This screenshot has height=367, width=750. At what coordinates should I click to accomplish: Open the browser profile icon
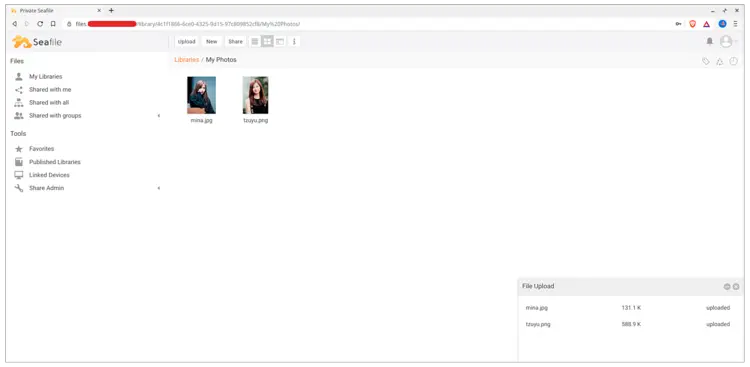coord(722,23)
